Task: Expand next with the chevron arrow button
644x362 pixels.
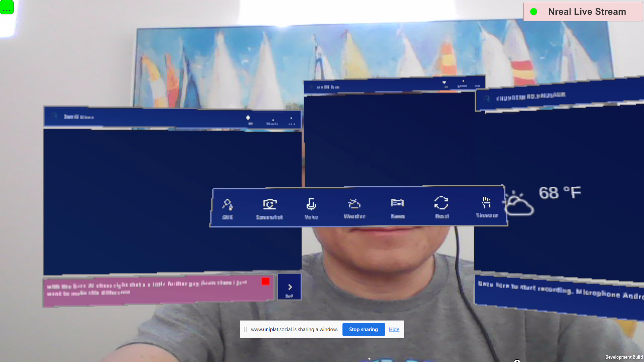Action: 289,287
